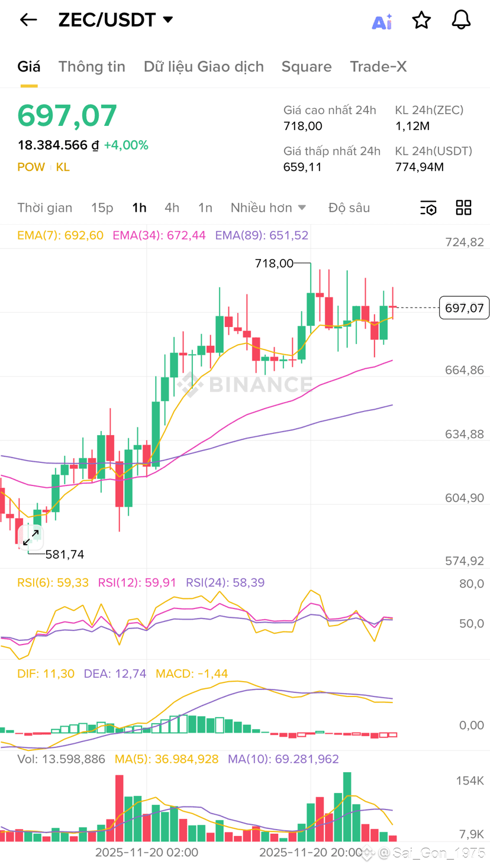Switch to the Thông tin tab
The height and width of the screenshot is (868, 490).
[92, 67]
